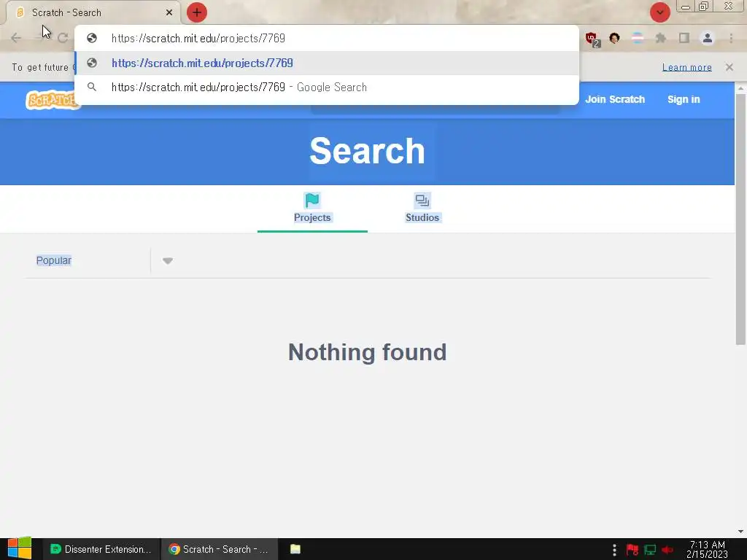Screen dimensions: 747x560
Task: Click Sign in
Action: click(684, 99)
